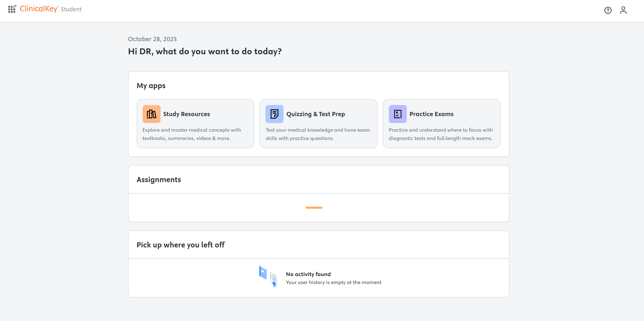Open the Study Resources app title

click(186, 114)
